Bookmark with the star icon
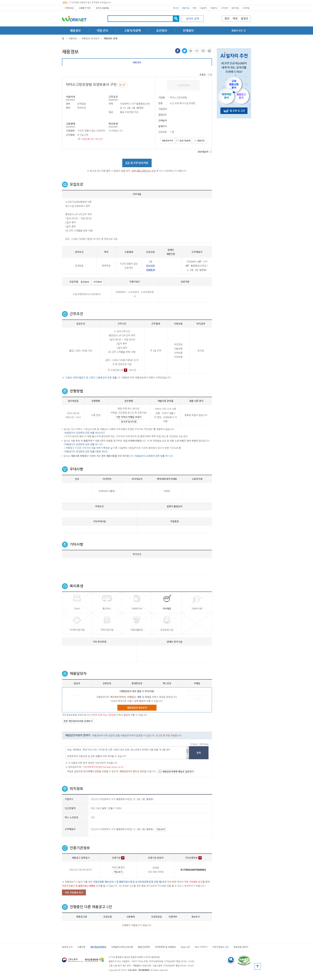Image resolution: width=313 pixels, height=980 pixels. 191,51
